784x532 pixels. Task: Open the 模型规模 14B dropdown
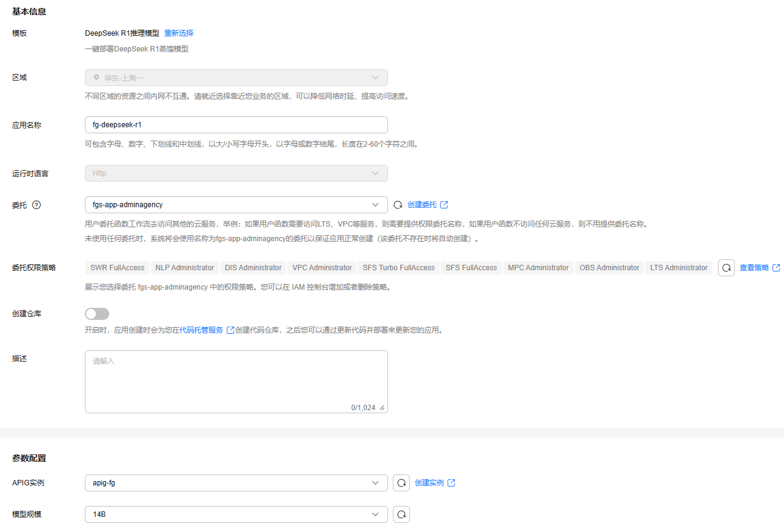coord(236,514)
